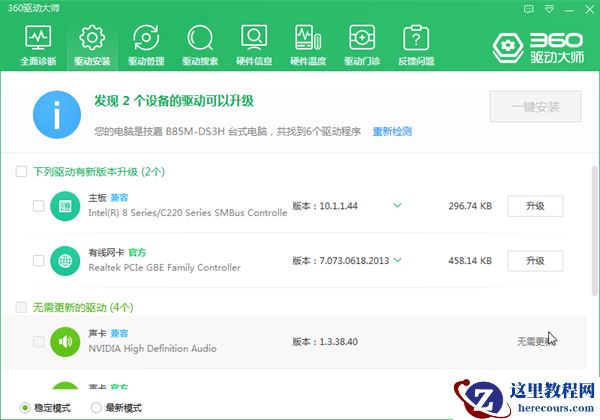Screen dimensions: 600x420
Task: Click the 重新检测 link
Action: point(392,132)
